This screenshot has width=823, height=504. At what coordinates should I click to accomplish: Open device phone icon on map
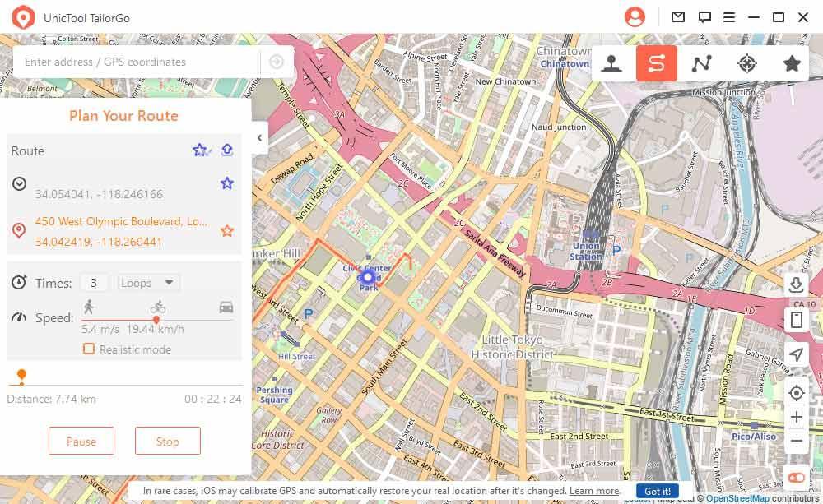pyautogui.click(x=796, y=319)
